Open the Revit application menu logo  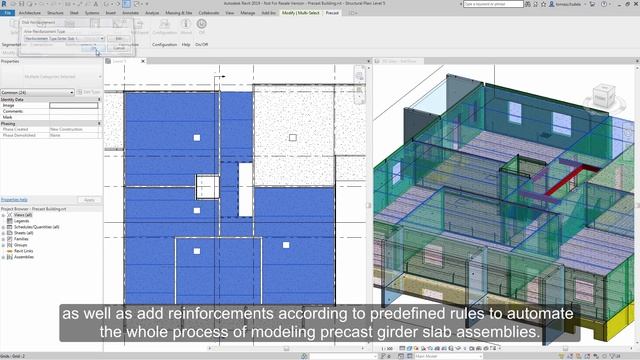[x=4, y=4]
